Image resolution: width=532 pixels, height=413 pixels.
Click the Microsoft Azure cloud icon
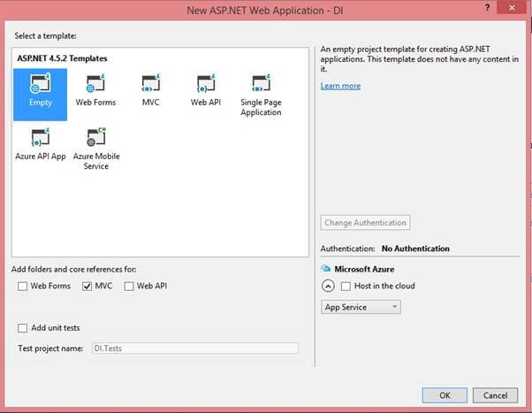click(326, 269)
